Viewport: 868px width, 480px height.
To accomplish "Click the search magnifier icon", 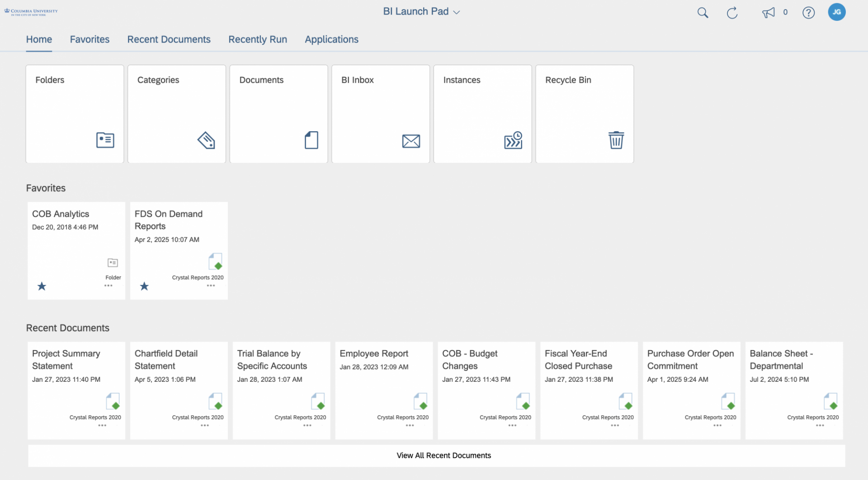I will click(703, 13).
